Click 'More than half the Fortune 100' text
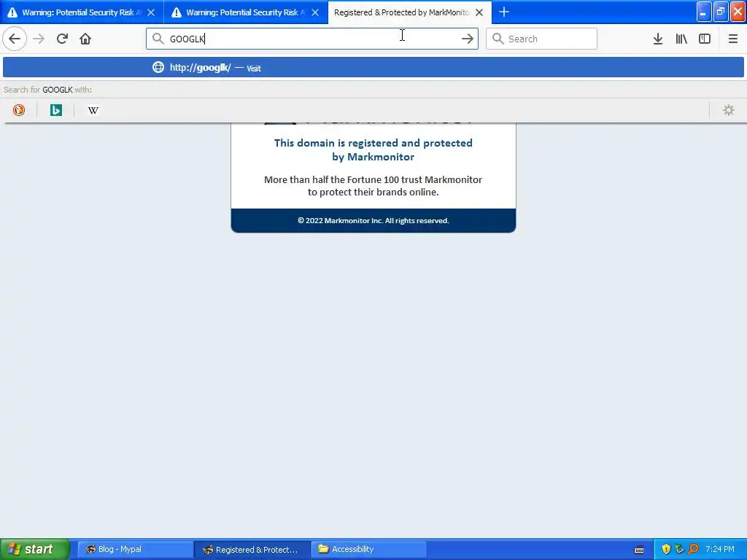Viewport: 747px width, 560px height. (x=373, y=186)
